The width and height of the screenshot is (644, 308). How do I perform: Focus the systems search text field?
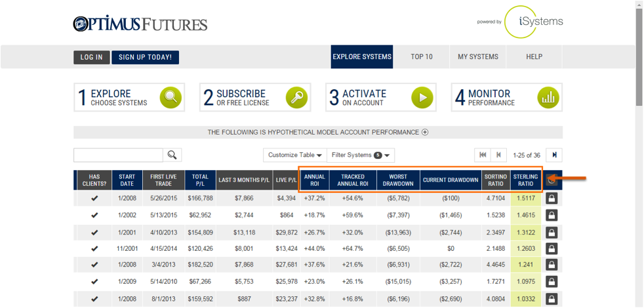[118, 155]
